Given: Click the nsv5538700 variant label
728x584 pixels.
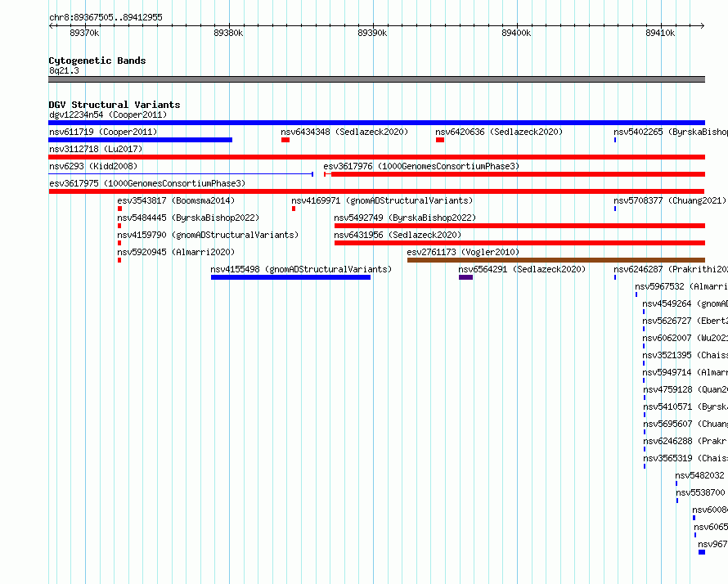Looking at the screenshot, I should point(700,492).
